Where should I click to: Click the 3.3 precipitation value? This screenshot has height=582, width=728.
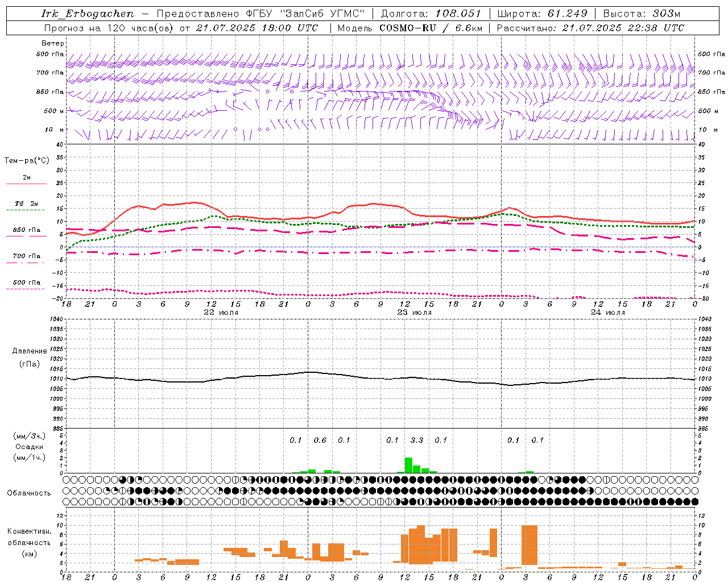pos(417,440)
